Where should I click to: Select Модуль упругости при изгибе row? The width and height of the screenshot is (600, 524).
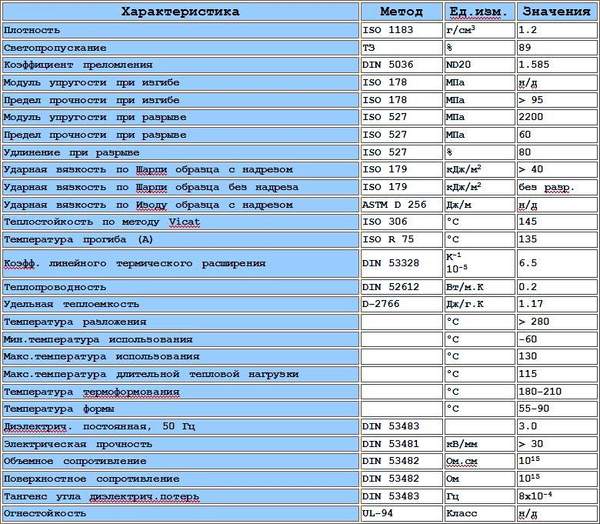pos(180,83)
